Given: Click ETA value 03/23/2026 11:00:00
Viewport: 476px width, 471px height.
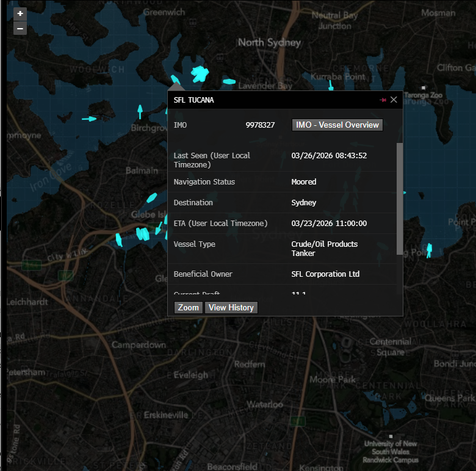Looking at the screenshot, I should click(329, 224).
